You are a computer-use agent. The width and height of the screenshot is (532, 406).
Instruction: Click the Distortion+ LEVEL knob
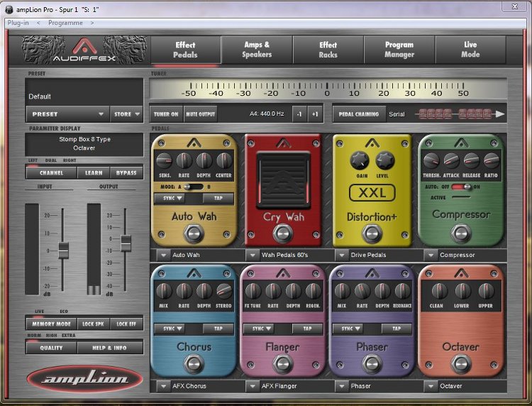tap(384, 160)
